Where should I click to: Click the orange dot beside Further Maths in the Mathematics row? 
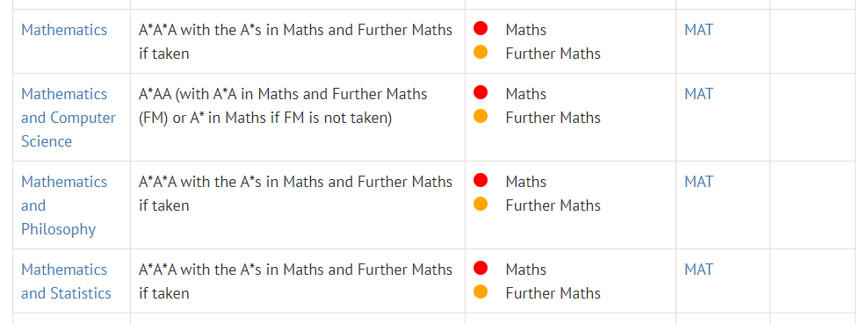[481, 52]
